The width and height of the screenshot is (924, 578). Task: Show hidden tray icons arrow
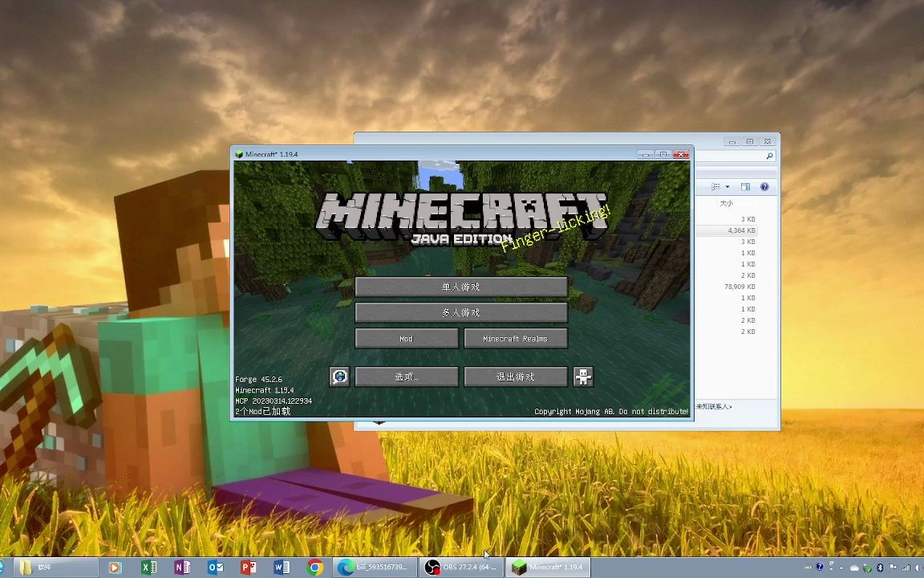coord(841,568)
